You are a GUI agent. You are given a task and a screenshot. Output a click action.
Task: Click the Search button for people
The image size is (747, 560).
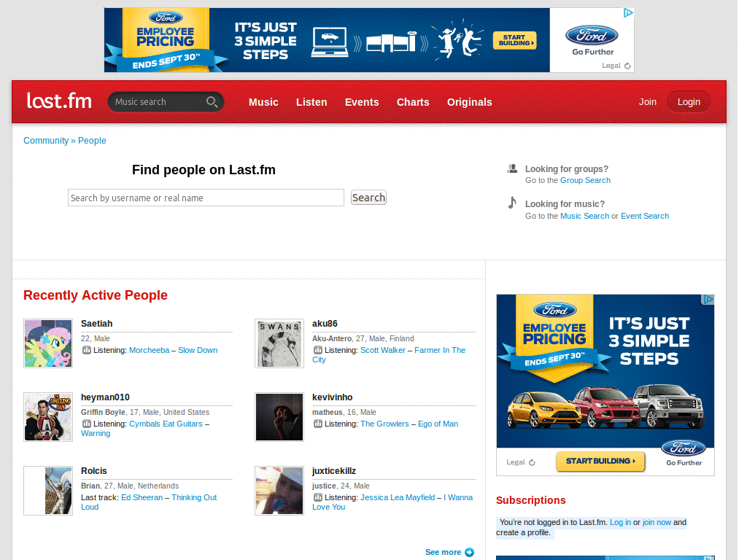click(368, 198)
